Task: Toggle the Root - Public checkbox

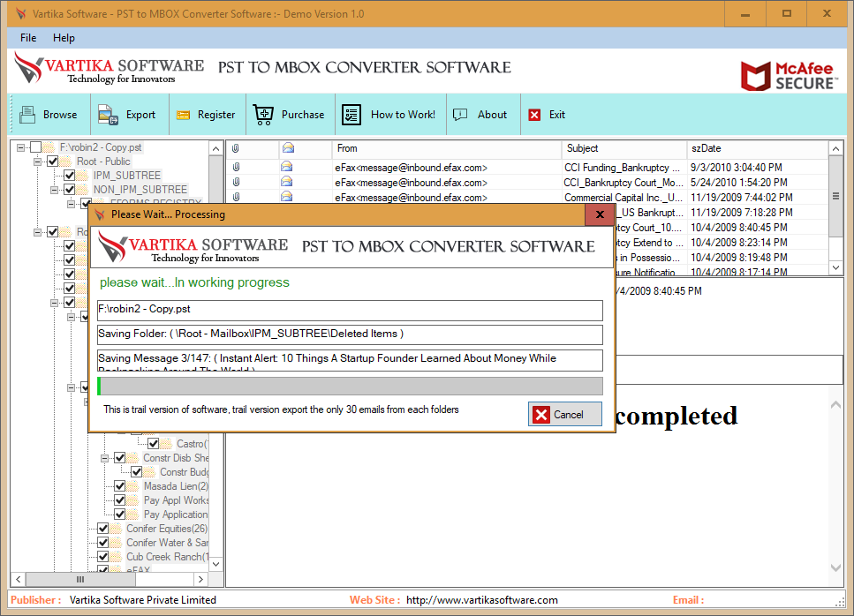Action: point(53,162)
